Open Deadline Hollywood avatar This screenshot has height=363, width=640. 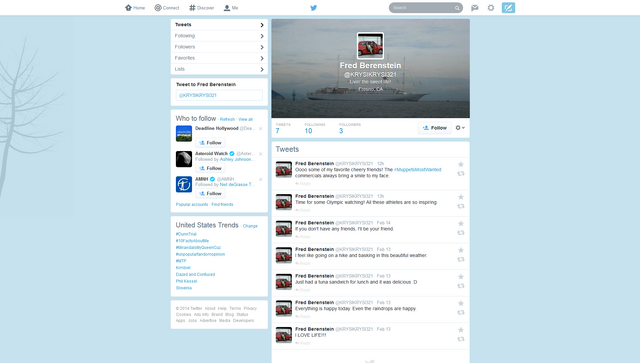(x=184, y=134)
